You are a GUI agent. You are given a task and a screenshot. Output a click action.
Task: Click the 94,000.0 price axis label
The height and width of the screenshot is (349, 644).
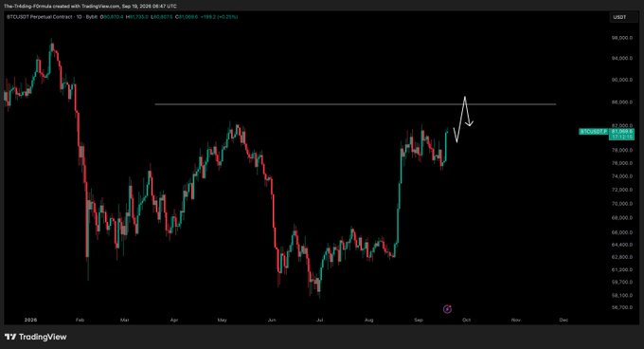pos(622,59)
